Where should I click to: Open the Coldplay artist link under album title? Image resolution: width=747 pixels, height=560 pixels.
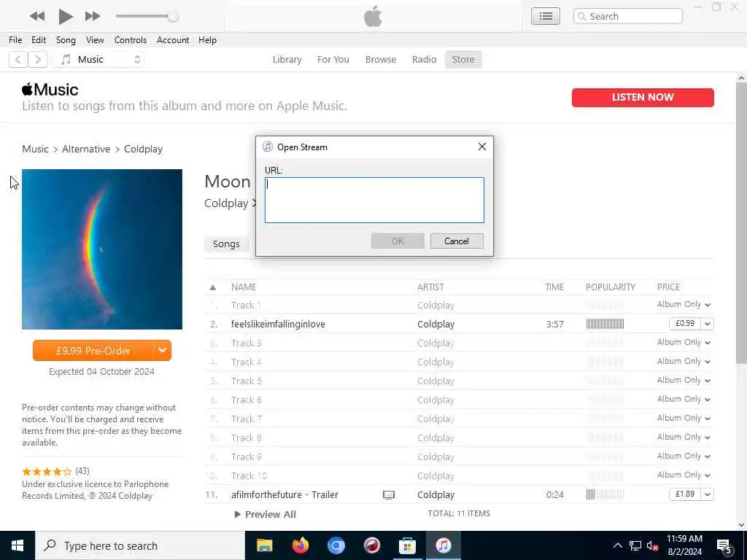(x=227, y=203)
